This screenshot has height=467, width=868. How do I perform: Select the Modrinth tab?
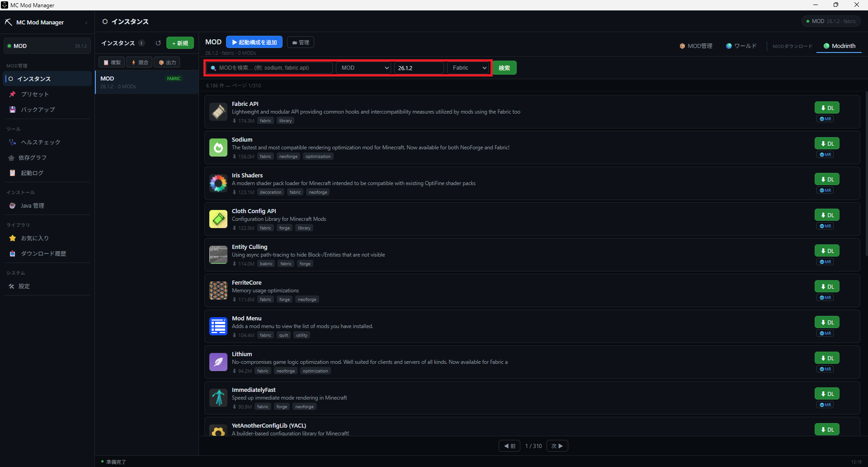tap(840, 46)
